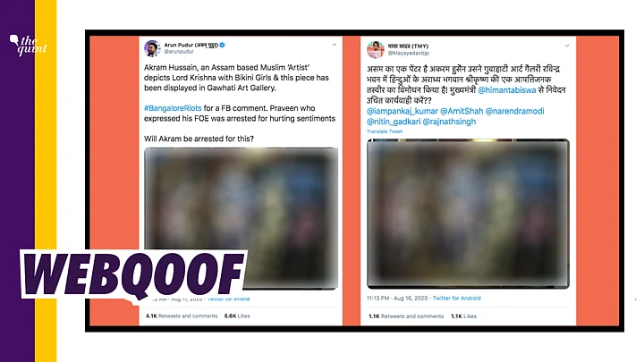The height and width of the screenshot is (362, 644).
Task: Open the @AmitShah mention
Action: 462,111
